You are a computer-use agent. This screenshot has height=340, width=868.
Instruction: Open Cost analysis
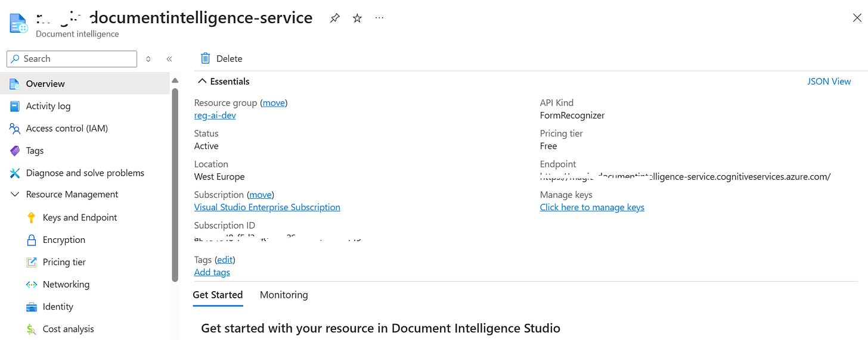tap(69, 329)
